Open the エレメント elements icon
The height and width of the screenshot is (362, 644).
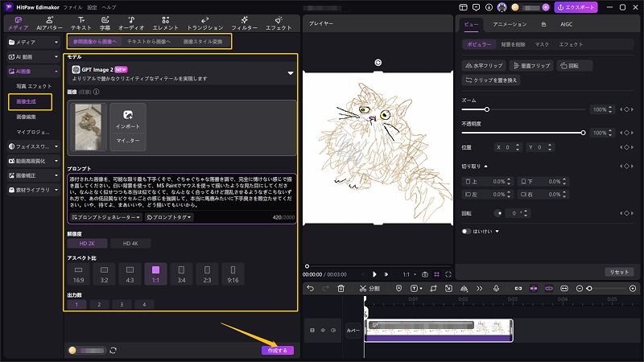(166, 23)
